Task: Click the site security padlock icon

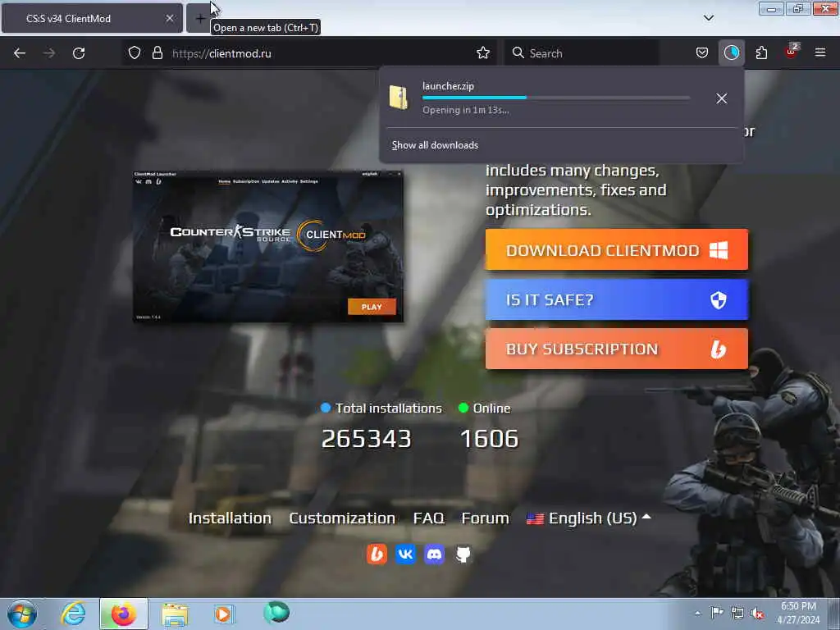Action: (x=157, y=52)
